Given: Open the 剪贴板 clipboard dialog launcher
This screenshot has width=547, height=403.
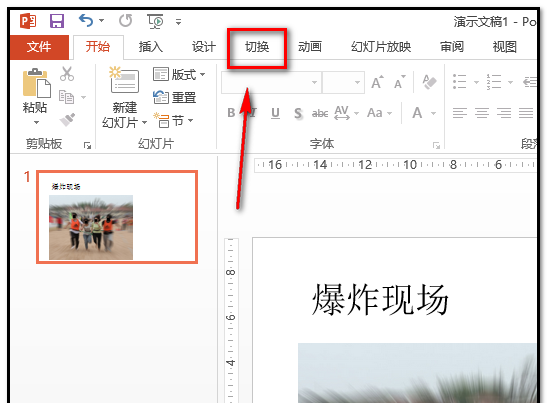Looking at the screenshot, I should (87, 145).
